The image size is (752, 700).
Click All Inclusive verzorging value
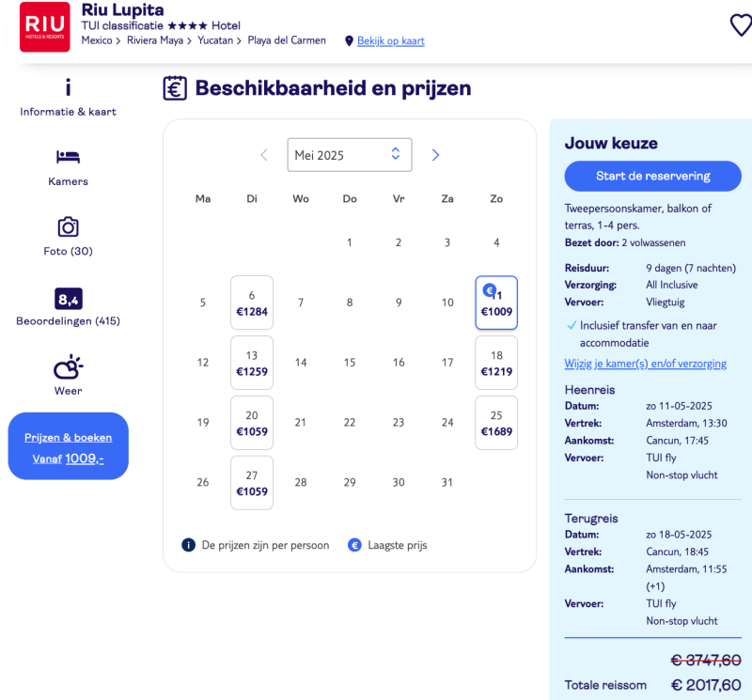pyautogui.click(x=671, y=285)
